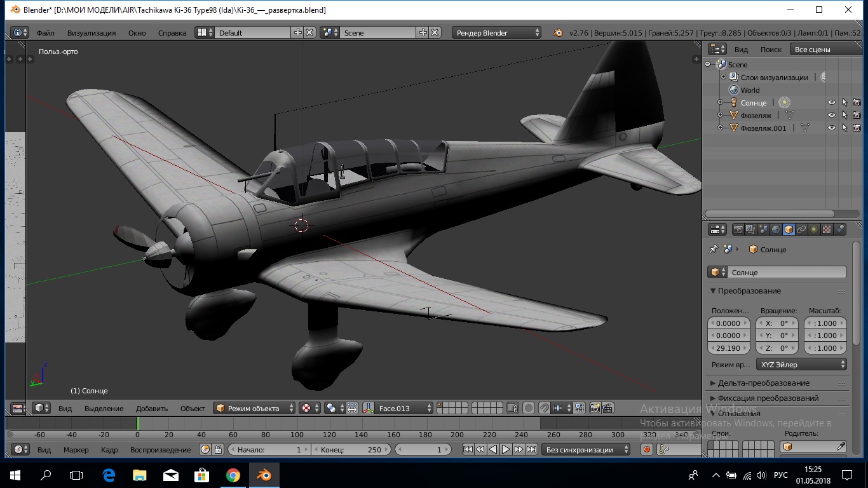The height and width of the screenshot is (488, 868).
Task: Expand the Фюзеляж tree item
Action: (x=720, y=115)
